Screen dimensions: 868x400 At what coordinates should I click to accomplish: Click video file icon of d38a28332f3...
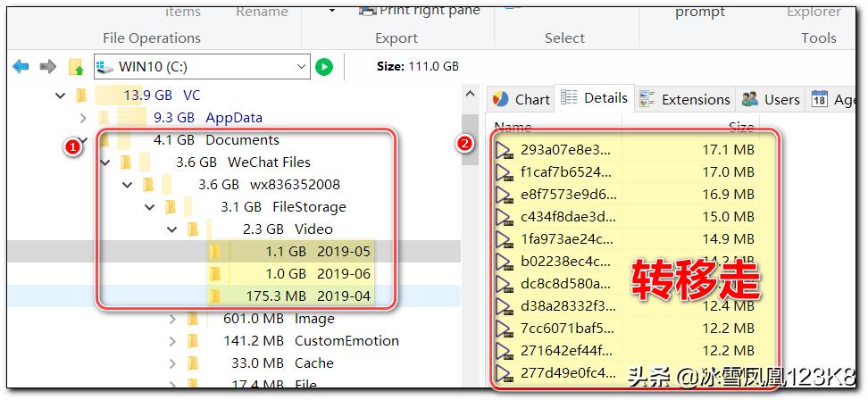pyautogui.click(x=504, y=306)
